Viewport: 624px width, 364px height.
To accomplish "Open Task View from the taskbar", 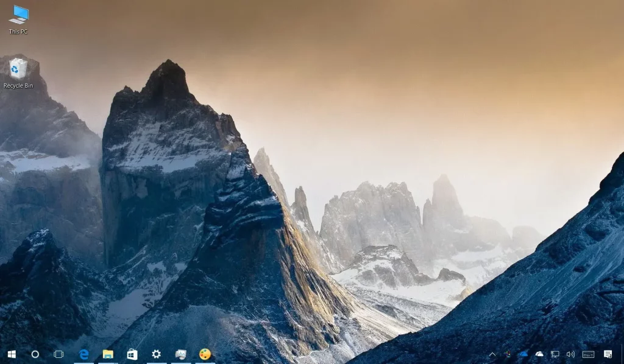I will [58, 354].
